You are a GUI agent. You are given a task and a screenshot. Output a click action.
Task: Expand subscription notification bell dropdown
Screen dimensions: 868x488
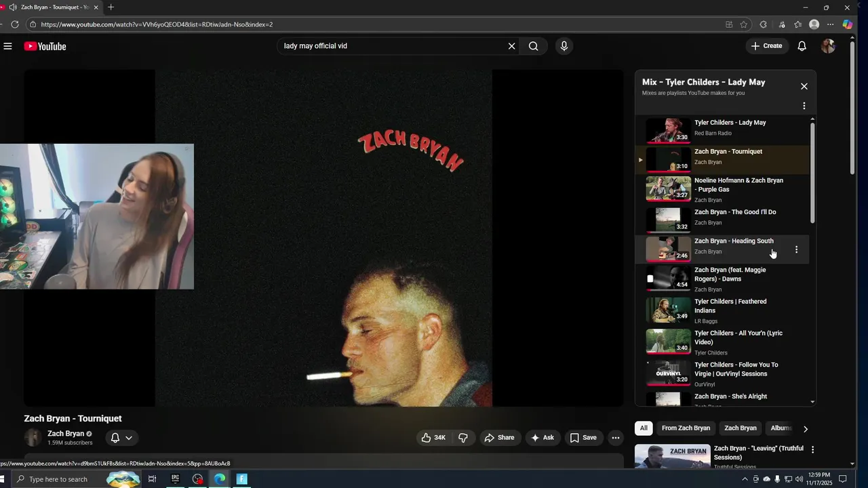121,438
